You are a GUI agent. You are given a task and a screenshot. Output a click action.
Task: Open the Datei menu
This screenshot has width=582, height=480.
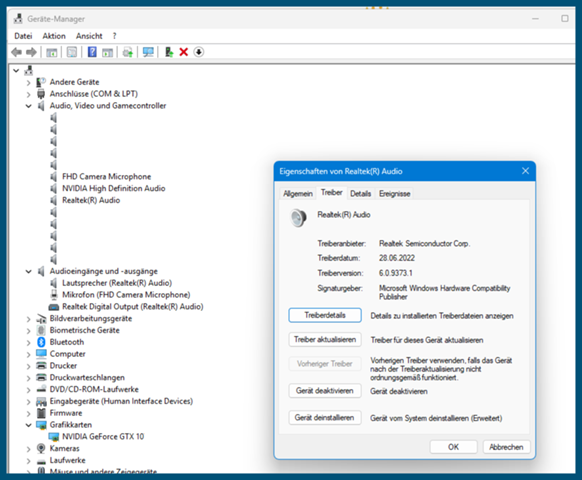(23, 36)
